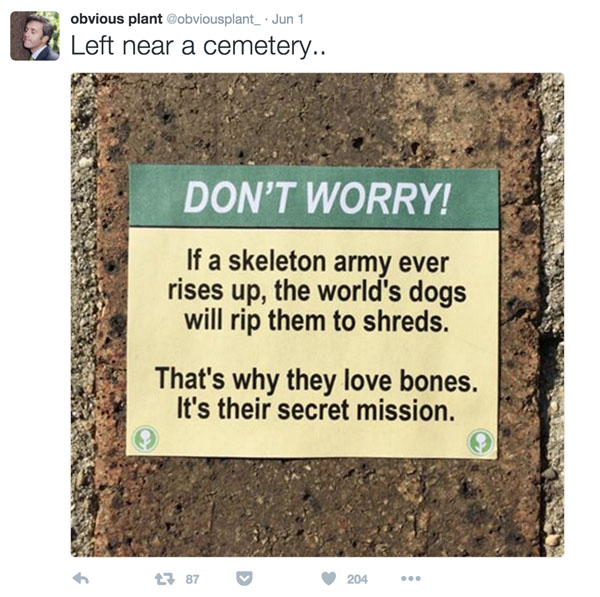View the 87 retweets count
This screenshot has height=597, width=600.
pyautogui.click(x=193, y=579)
